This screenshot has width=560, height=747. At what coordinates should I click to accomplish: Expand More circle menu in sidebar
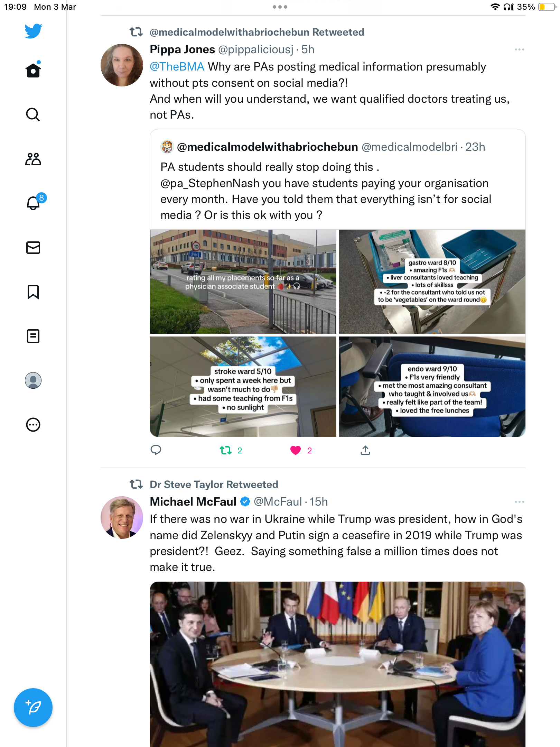33,425
